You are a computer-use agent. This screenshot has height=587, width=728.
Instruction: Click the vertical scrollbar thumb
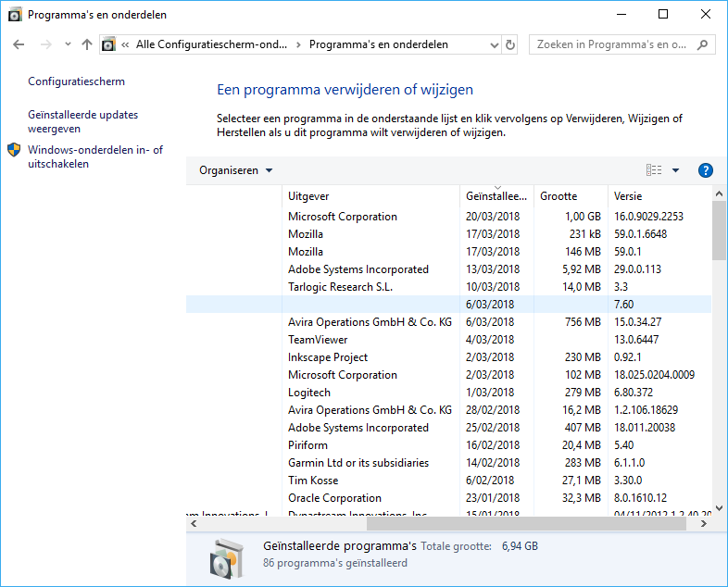(x=719, y=231)
